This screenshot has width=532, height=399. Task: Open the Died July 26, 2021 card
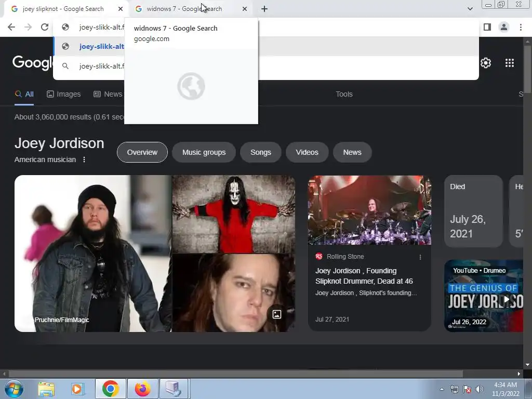coord(473,211)
